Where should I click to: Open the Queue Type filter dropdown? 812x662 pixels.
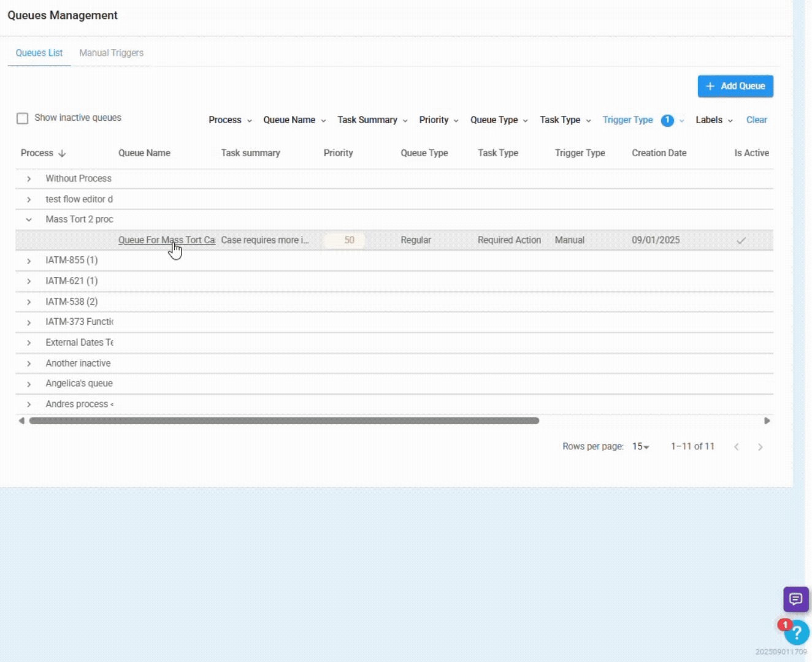click(x=498, y=120)
